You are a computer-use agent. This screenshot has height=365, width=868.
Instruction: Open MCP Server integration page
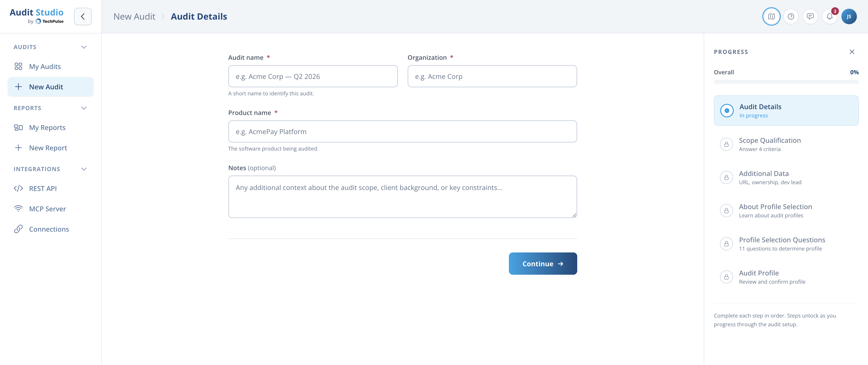[x=51, y=208]
